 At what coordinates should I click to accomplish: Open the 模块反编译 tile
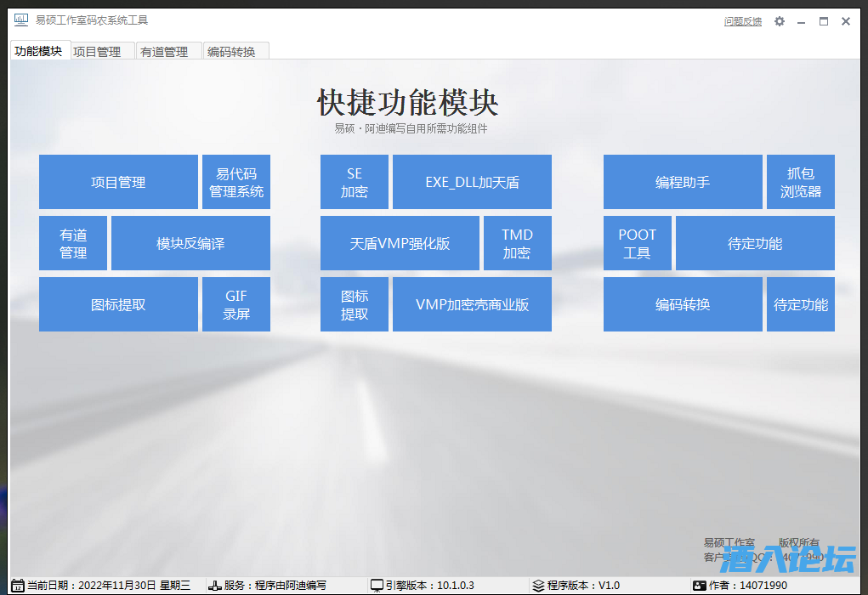tap(190, 243)
